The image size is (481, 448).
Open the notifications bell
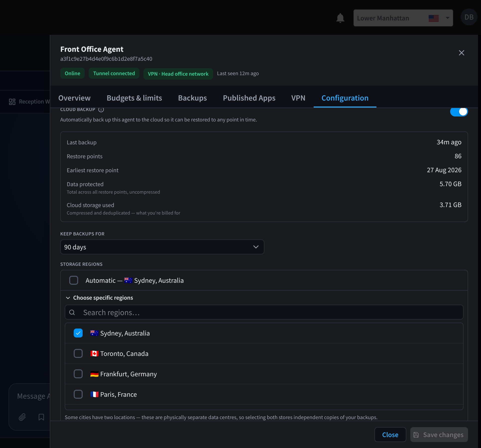pos(340,18)
